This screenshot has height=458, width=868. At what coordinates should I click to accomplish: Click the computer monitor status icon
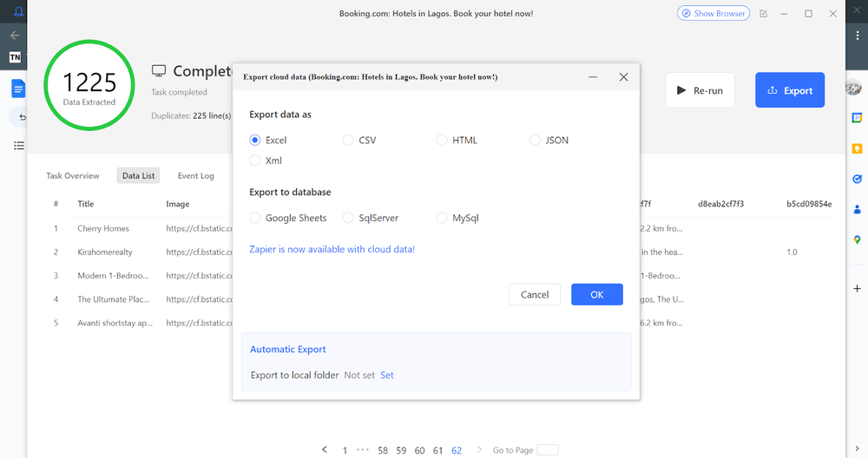159,71
